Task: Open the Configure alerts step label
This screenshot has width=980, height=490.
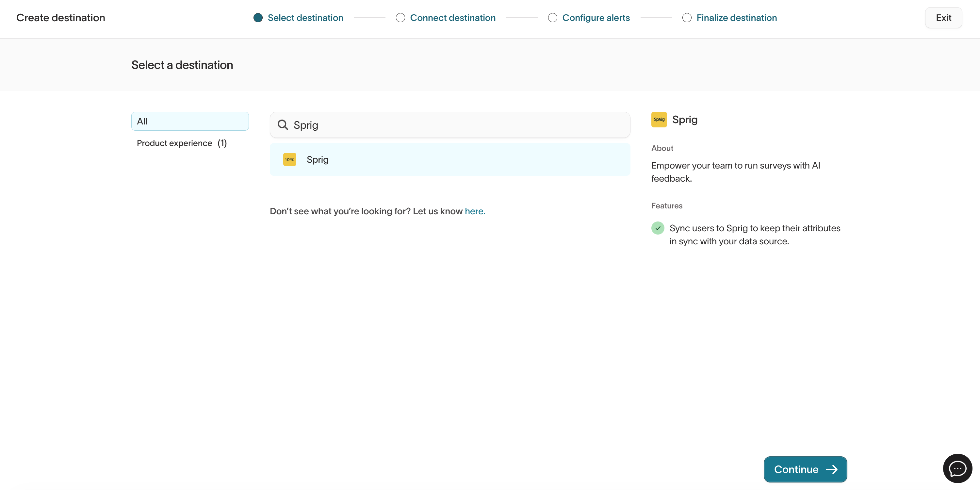Action: (x=596, y=18)
